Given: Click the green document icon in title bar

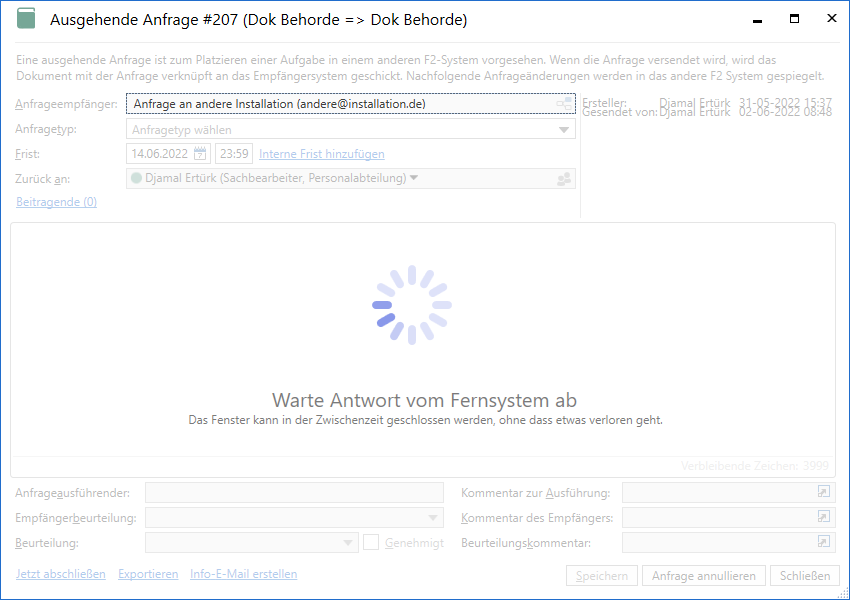Looking at the screenshot, I should 26,19.
